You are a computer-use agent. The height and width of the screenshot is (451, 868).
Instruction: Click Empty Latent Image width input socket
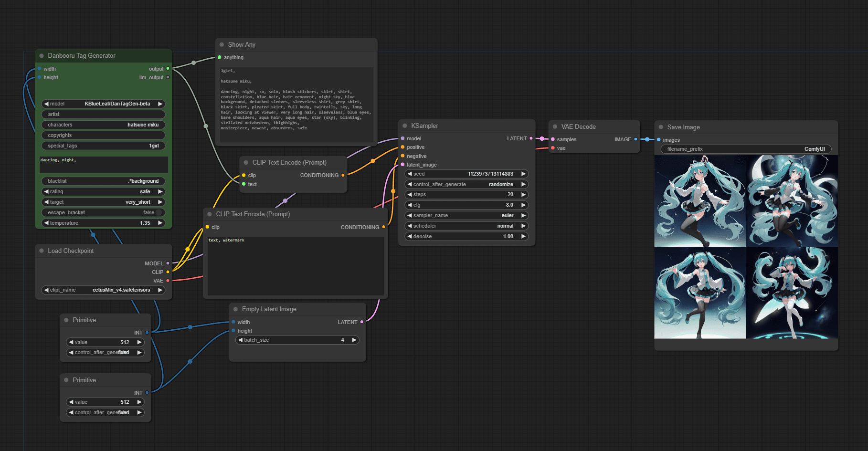click(233, 322)
